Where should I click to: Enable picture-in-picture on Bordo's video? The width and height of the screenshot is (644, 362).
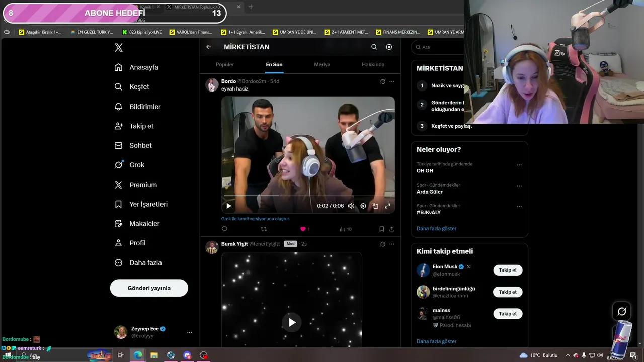375,206
